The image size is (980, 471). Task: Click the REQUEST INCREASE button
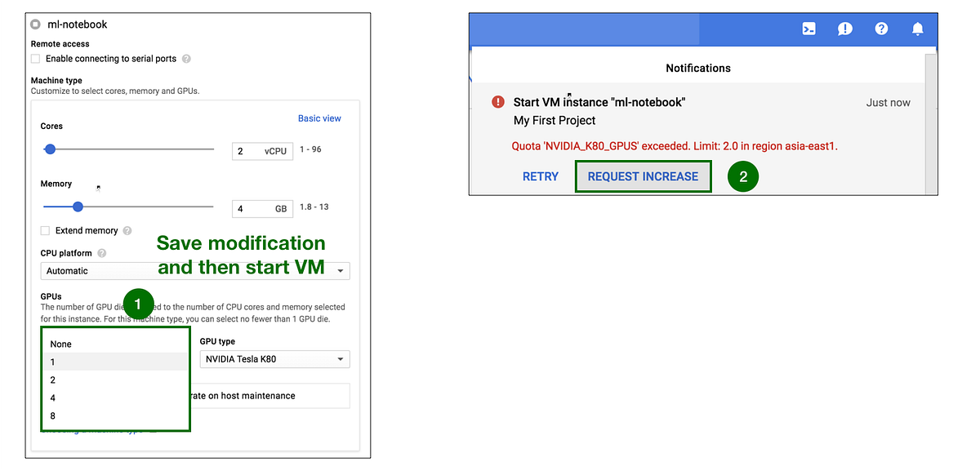pos(643,176)
